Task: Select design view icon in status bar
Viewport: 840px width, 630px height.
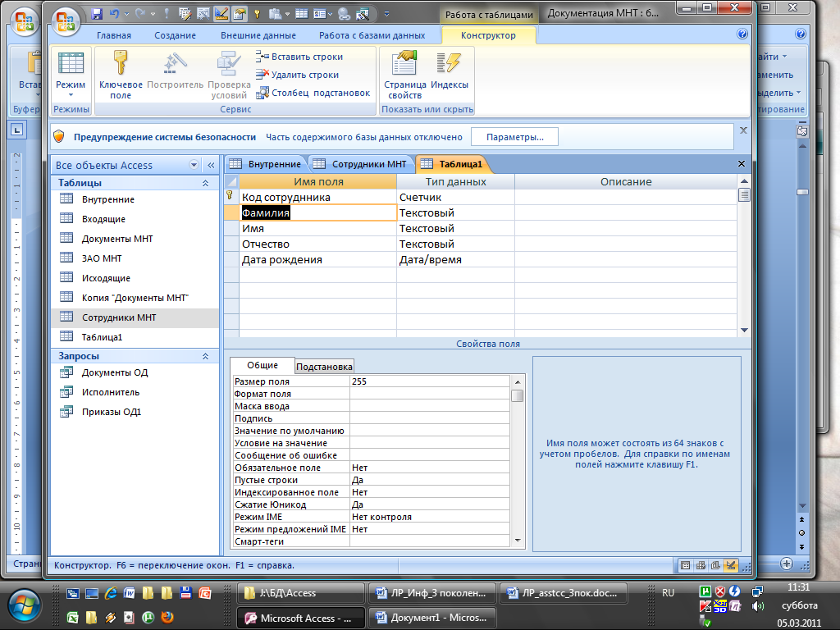Action: (x=731, y=565)
